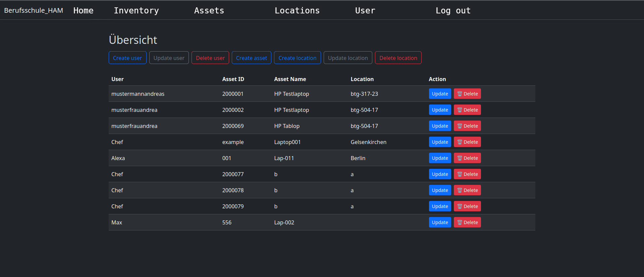Image resolution: width=644 pixels, height=277 pixels.
Task: Update the row with asset ID 2000078
Action: click(x=440, y=190)
